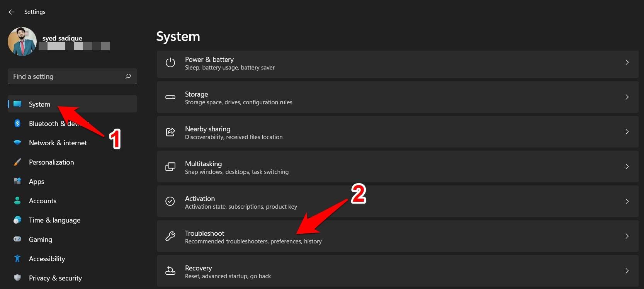
Task: Select Network & internet in sidebar
Action: point(58,143)
